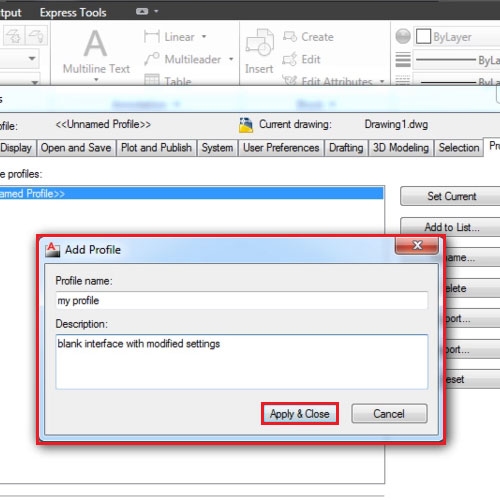Click the Description text area
This screenshot has height=500, width=500.
pyautogui.click(x=242, y=362)
